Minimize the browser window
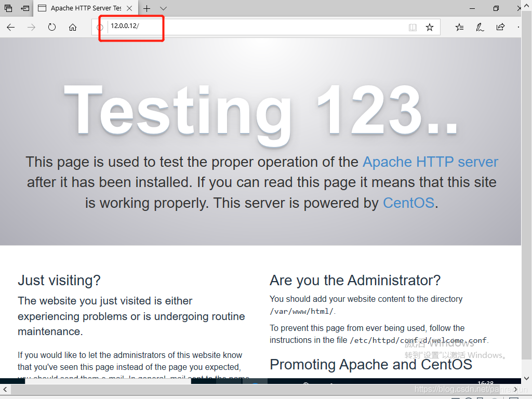Screen dimensions: 532x399 click(472, 8)
